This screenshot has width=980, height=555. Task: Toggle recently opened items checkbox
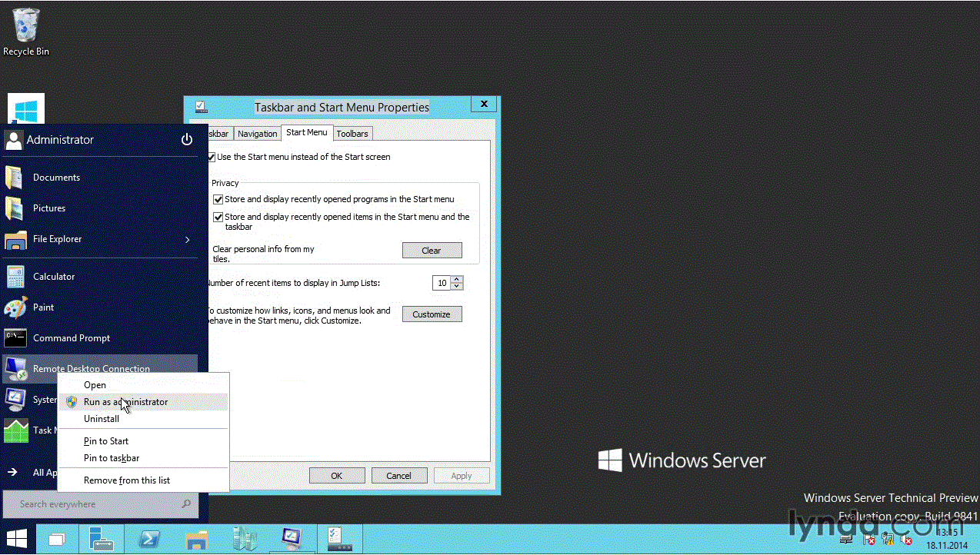(218, 218)
